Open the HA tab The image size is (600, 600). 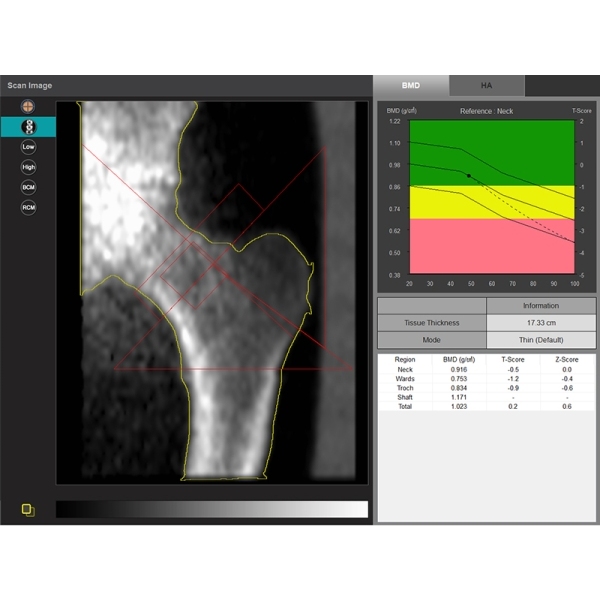[x=486, y=86]
